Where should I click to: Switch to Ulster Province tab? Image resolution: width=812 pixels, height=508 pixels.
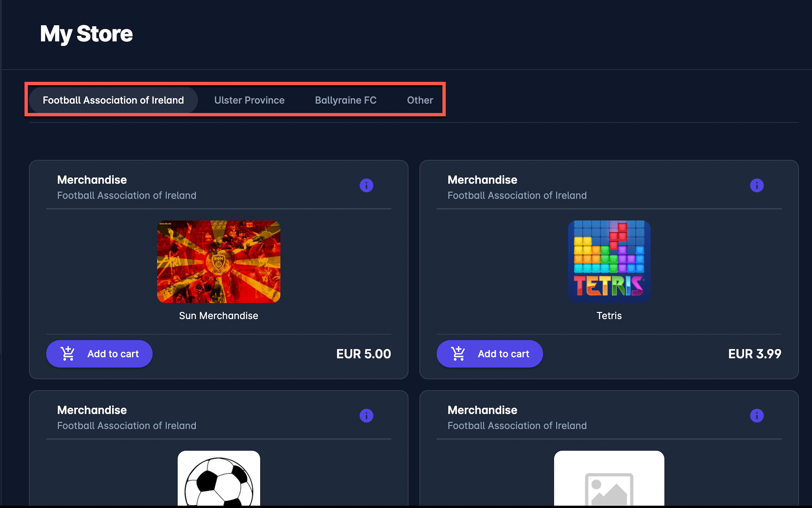[249, 100]
